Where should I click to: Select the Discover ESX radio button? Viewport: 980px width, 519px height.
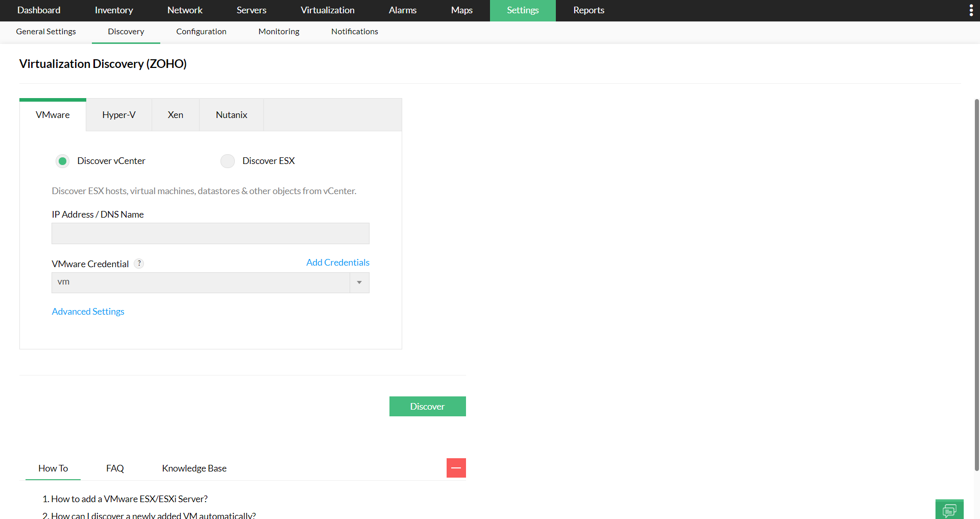click(x=228, y=161)
